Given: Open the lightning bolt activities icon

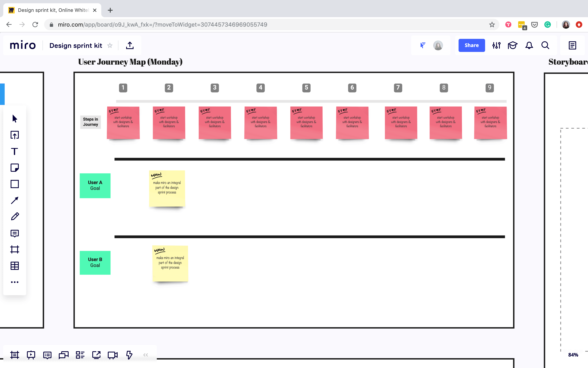Looking at the screenshot, I should pyautogui.click(x=129, y=355).
